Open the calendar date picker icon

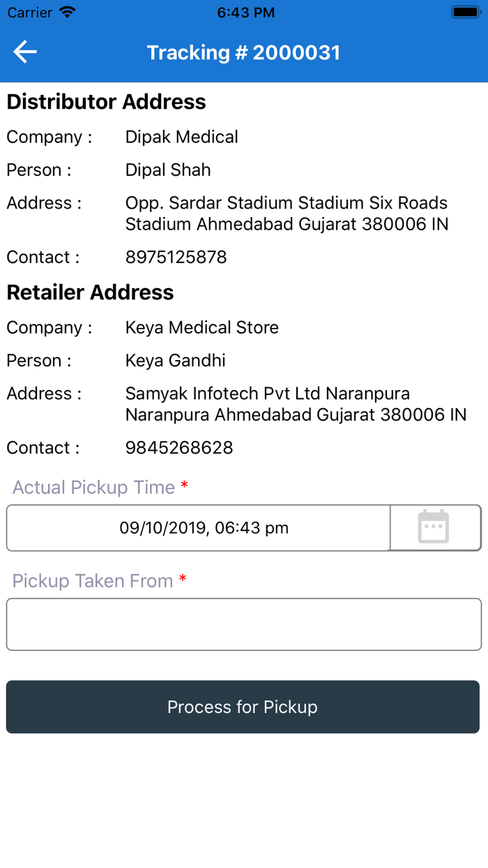pos(434,527)
